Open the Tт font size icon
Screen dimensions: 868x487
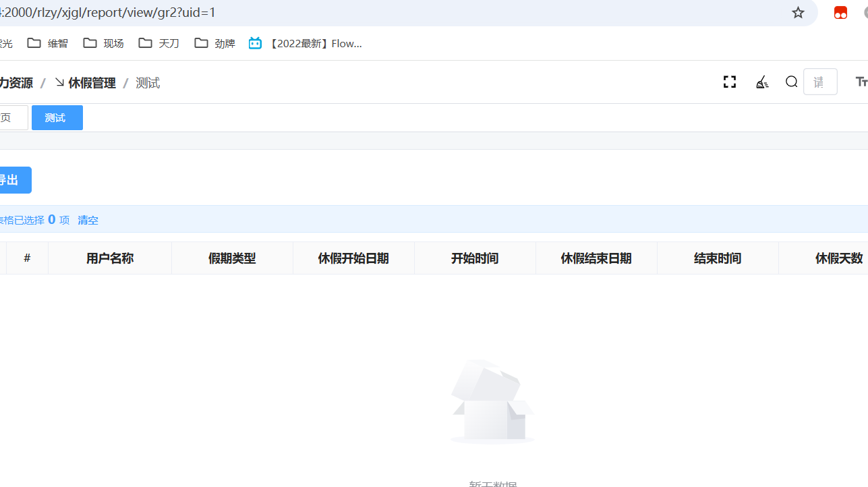click(861, 82)
